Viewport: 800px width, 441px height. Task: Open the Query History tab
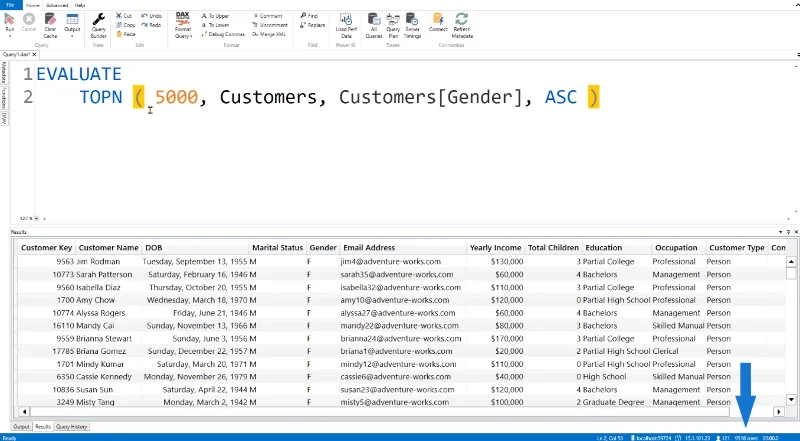71,427
